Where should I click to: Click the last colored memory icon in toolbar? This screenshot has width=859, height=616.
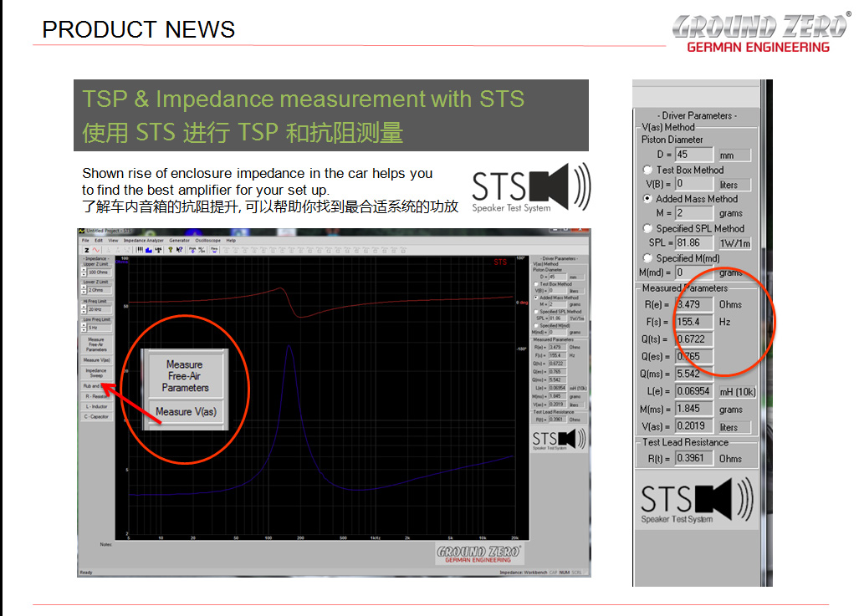click(x=215, y=250)
